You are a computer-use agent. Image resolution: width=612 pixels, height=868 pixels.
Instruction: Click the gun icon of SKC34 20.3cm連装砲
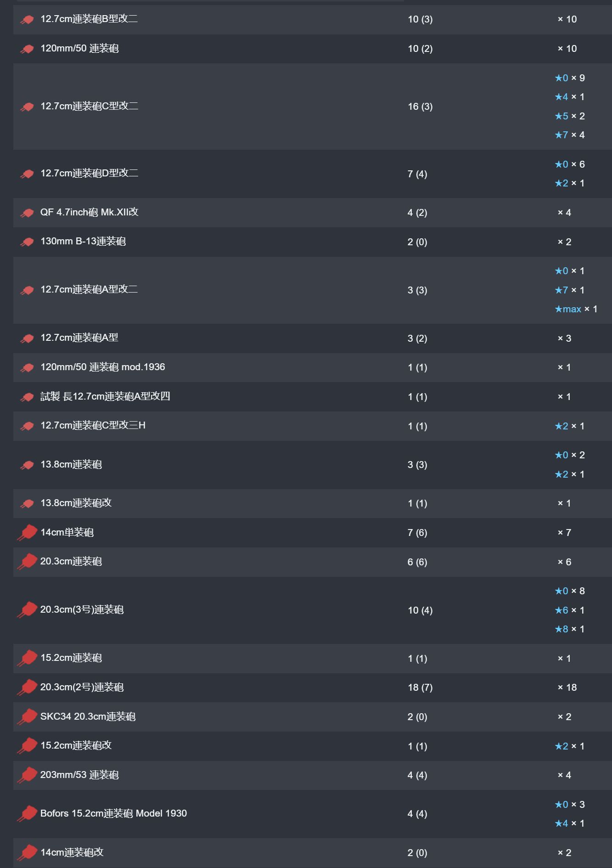click(x=27, y=717)
